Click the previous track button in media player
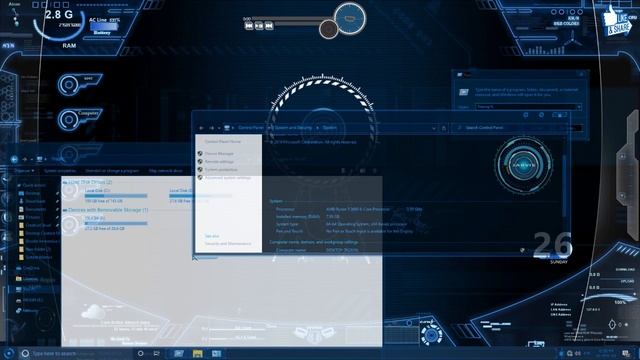 coord(249,26)
